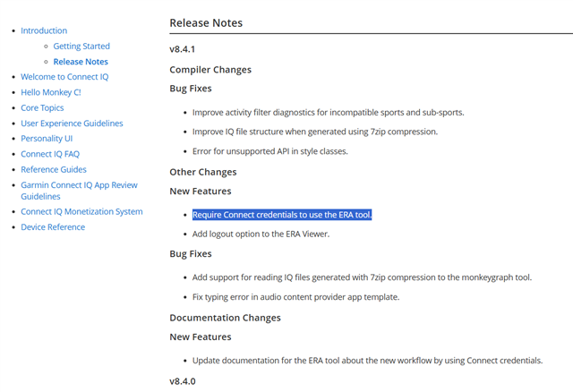Go to Connect IQ Monetization System
573x392 pixels.
point(81,211)
